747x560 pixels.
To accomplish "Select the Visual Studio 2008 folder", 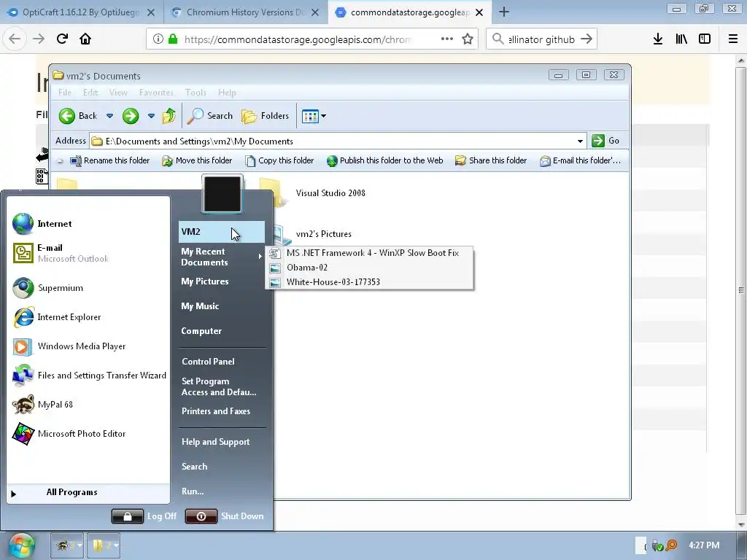I will [x=330, y=192].
